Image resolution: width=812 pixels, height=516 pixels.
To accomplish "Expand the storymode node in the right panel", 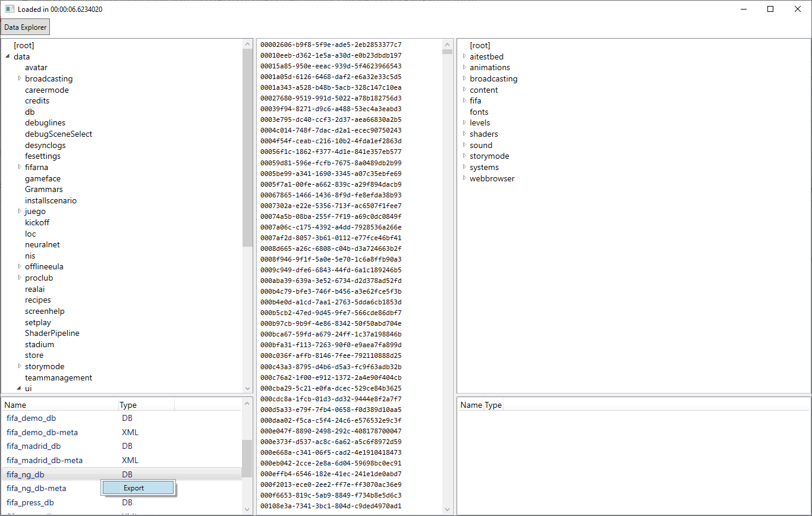I will point(464,156).
